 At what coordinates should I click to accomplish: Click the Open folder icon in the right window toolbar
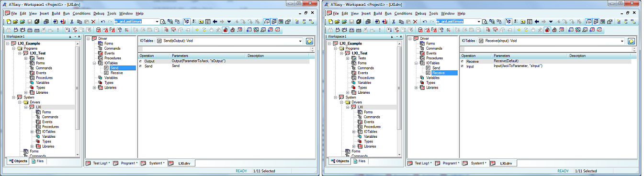338,22
